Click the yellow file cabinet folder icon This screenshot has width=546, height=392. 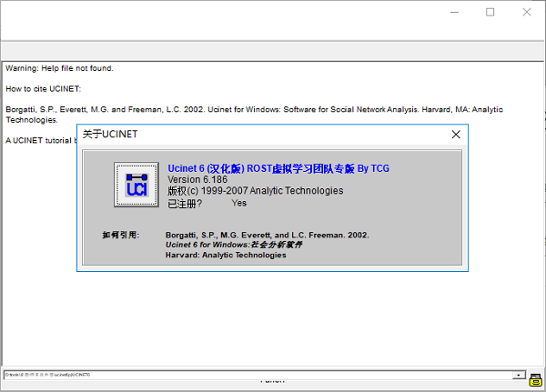535,380
